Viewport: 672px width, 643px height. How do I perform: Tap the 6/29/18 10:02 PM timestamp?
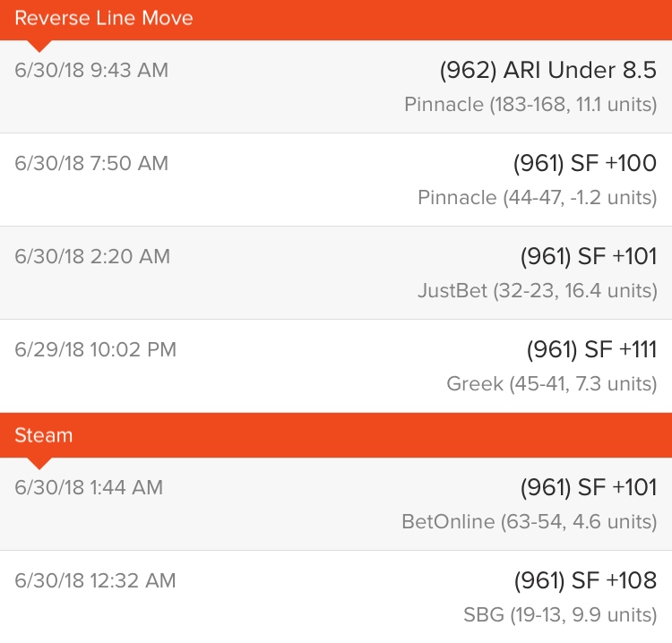coord(95,349)
